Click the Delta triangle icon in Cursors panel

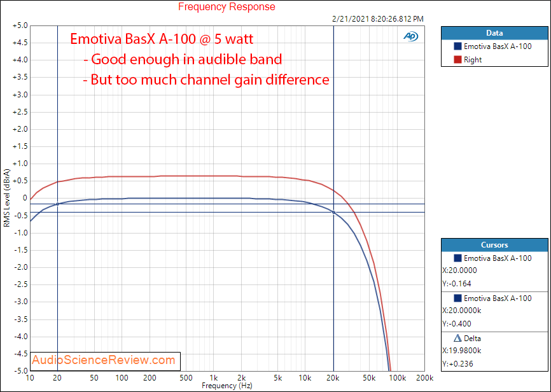[457, 338]
